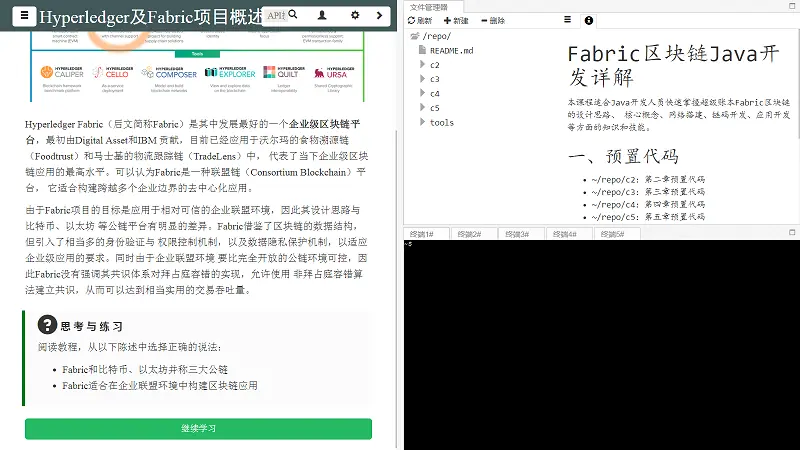Screen dimensions: 800x450
Task: Select the c2 folder name
Action: [x=435, y=65]
